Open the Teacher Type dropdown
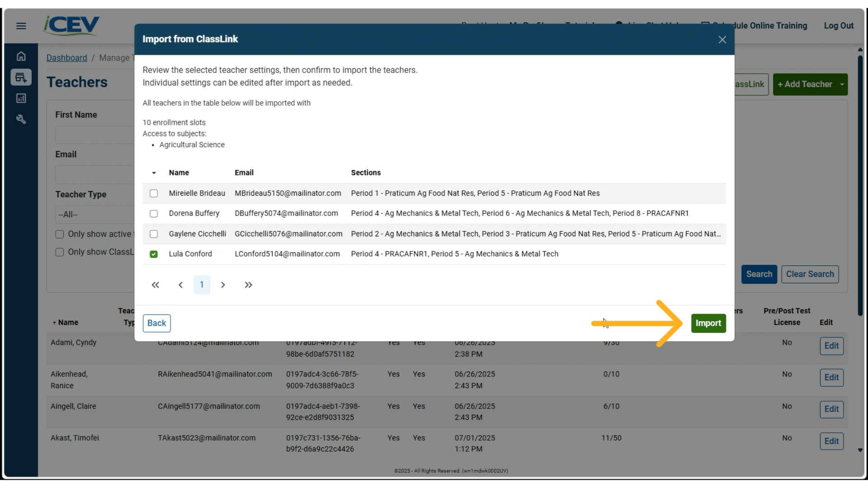Viewport: 868px width, 488px height. coord(95,215)
